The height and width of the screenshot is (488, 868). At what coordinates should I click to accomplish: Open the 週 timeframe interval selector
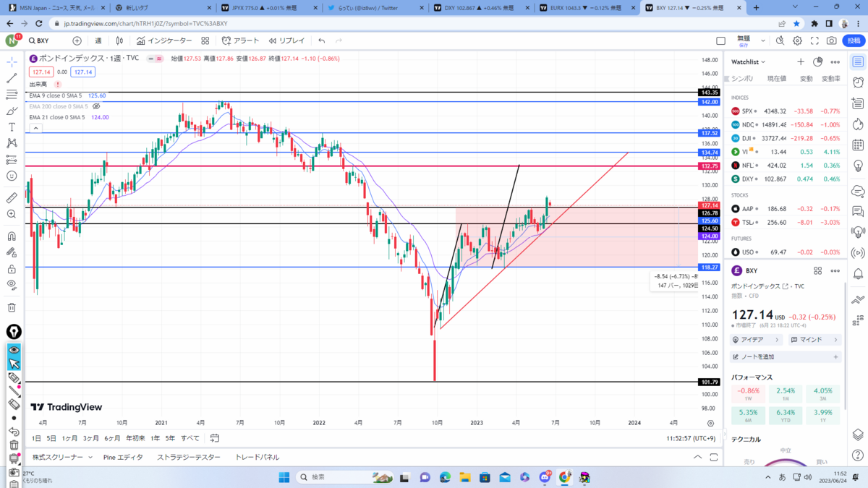[x=98, y=40]
